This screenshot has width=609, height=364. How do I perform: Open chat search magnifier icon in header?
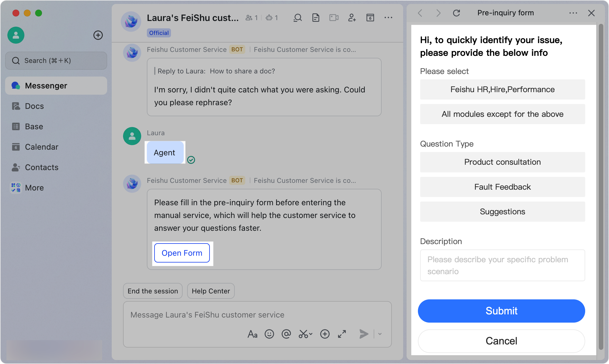[x=298, y=18]
